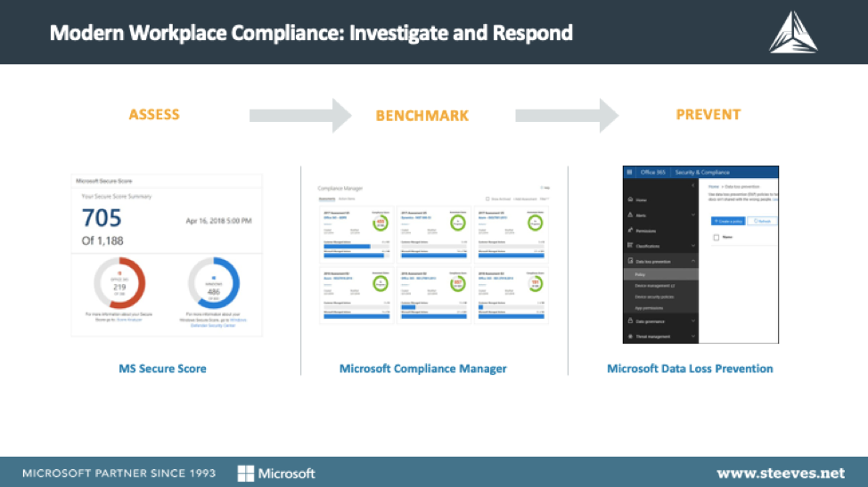Click the Home icon in Security & Compliance sidebar
Viewport: 868px width, 487px height.
[631, 199]
